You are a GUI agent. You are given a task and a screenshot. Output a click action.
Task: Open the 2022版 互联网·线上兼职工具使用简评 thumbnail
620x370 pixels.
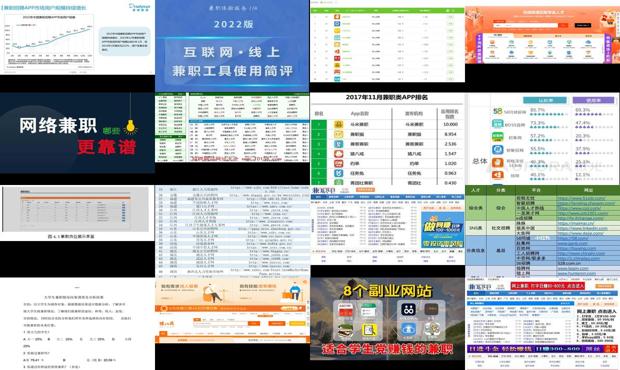coord(232,46)
